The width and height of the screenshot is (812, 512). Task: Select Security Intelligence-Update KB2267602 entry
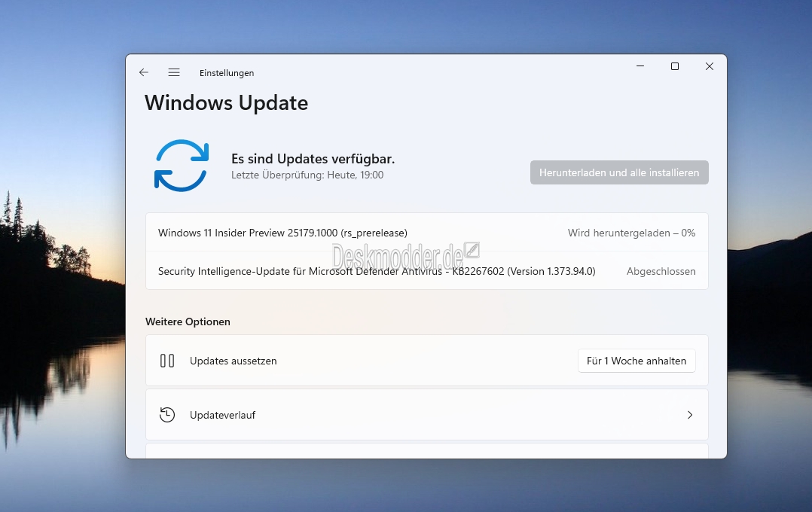point(426,271)
